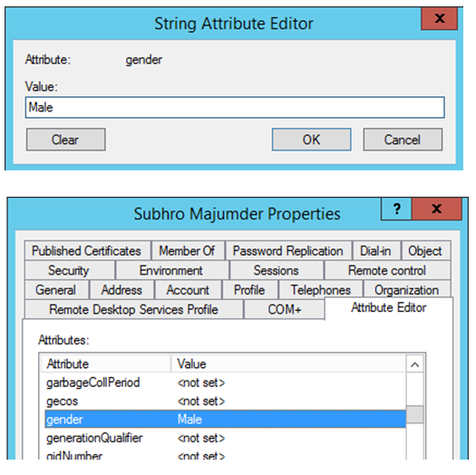Image resolution: width=476 pixels, height=475 pixels.
Task: Select the generationQualifier attribute row
Action: tap(225, 438)
